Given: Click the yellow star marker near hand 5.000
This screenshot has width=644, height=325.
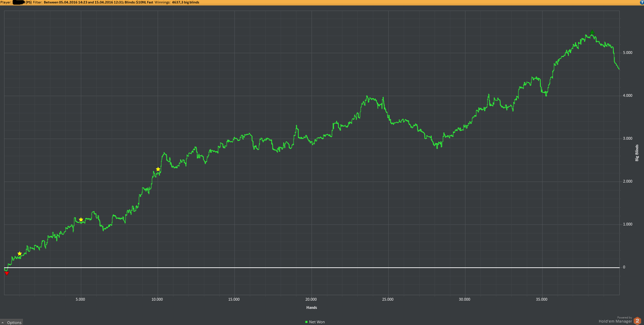Looking at the screenshot, I should tap(81, 220).
